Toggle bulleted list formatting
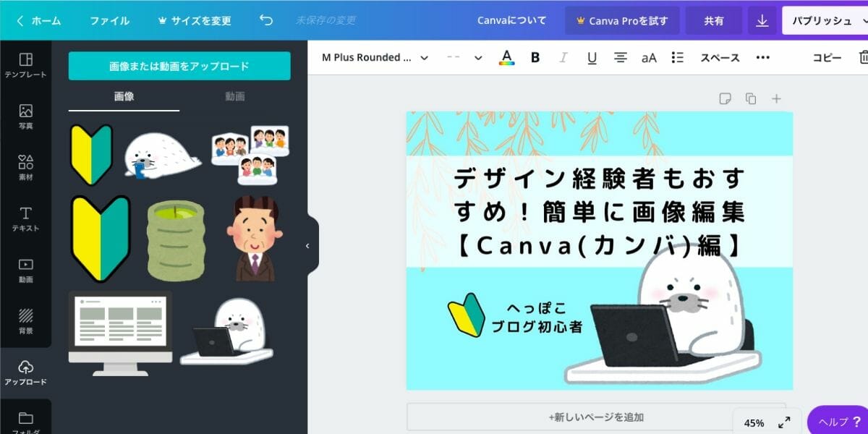Image resolution: width=868 pixels, height=434 pixels. pyautogui.click(x=678, y=57)
